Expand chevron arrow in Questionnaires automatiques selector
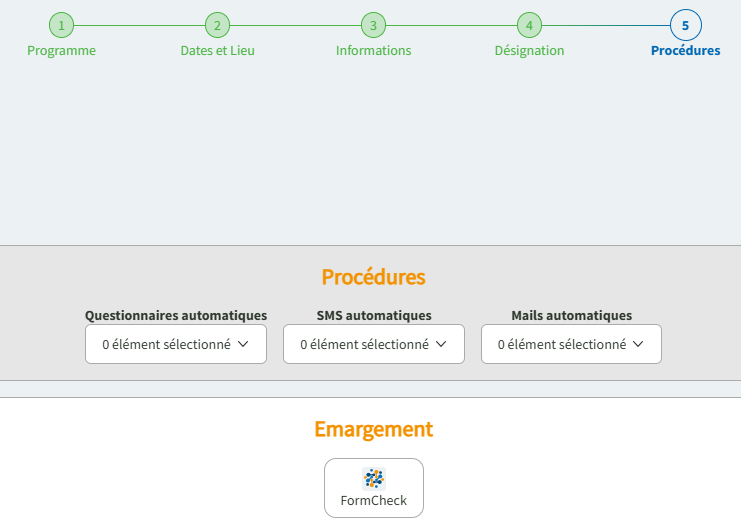This screenshot has width=741, height=531. point(243,344)
